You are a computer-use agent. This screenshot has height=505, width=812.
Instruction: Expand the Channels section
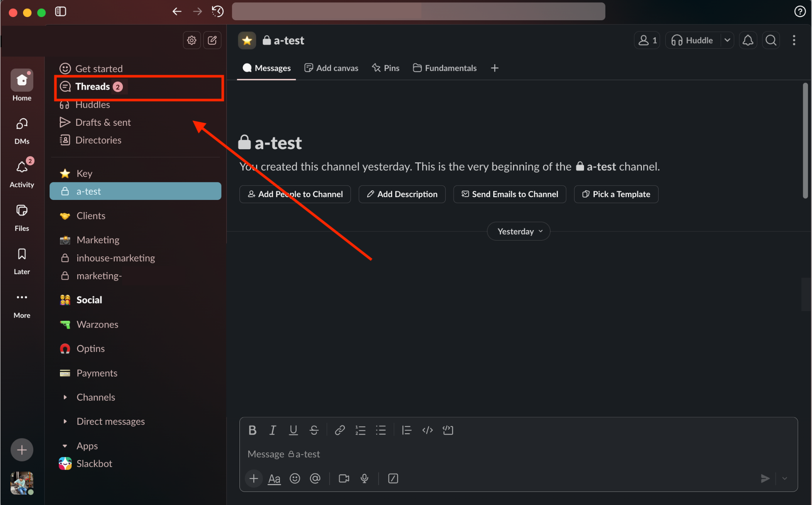pos(65,397)
